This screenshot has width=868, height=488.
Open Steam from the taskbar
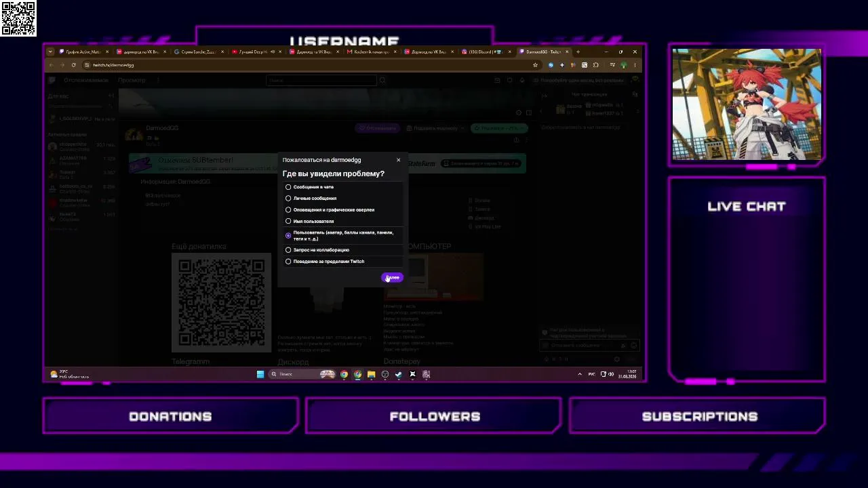[399, 374]
